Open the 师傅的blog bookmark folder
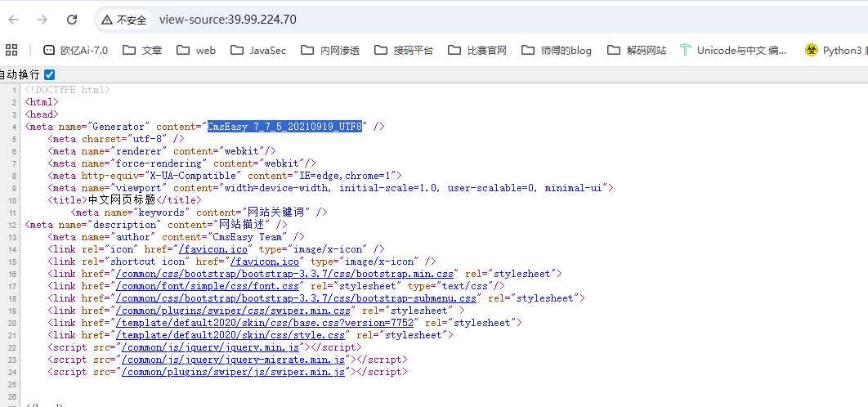Screen dimensions: 868x407 (x=556, y=50)
